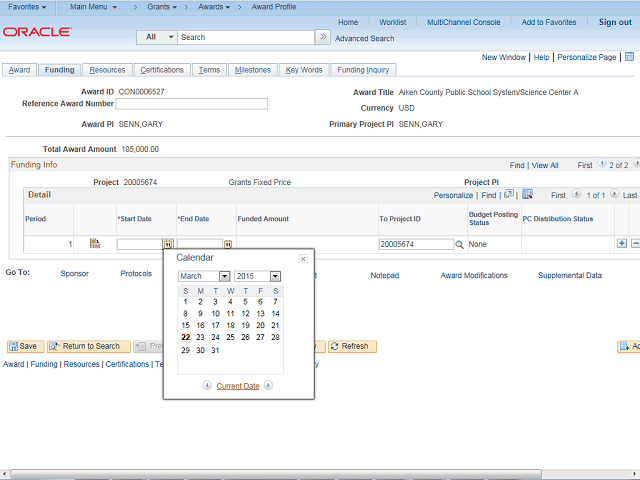This screenshot has width=640, height=480.
Task: Click the Refresh button
Action: 352,346
